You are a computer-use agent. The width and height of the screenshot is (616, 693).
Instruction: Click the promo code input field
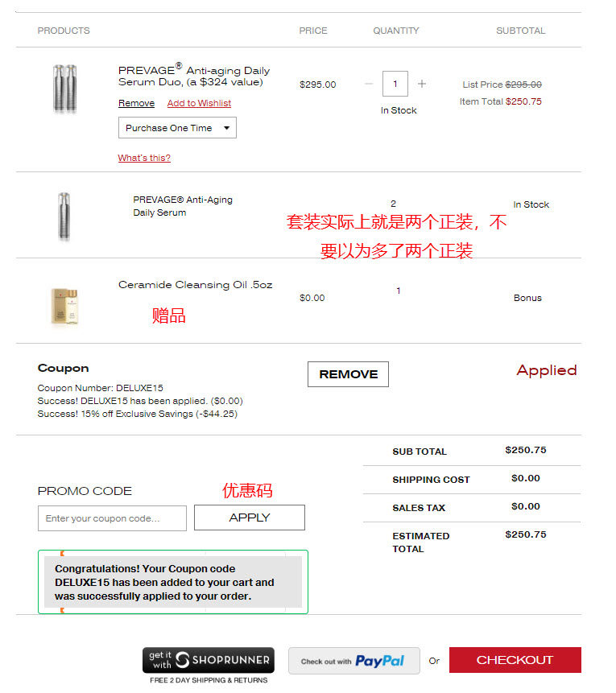click(x=112, y=518)
